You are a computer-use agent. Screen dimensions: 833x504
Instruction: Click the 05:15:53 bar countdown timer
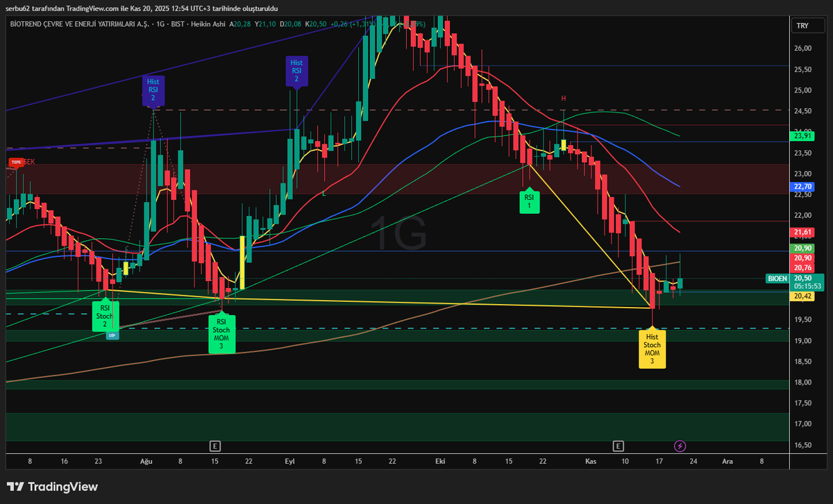807,286
